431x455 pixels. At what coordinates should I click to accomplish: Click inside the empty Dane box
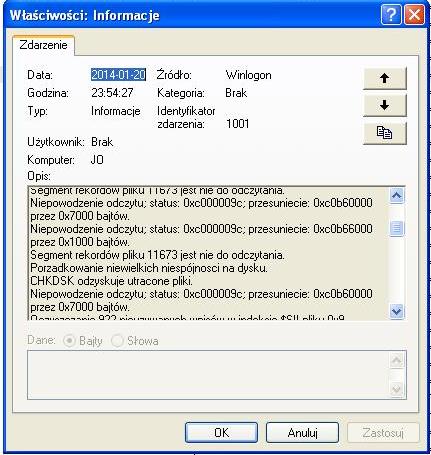pyautogui.click(x=208, y=375)
